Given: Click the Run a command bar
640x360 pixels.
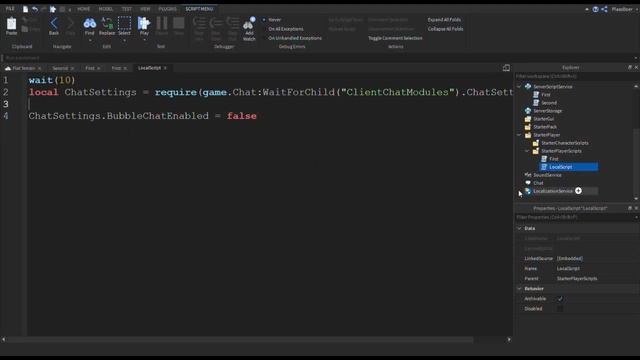Looking at the screenshot, I should tap(318, 58).
